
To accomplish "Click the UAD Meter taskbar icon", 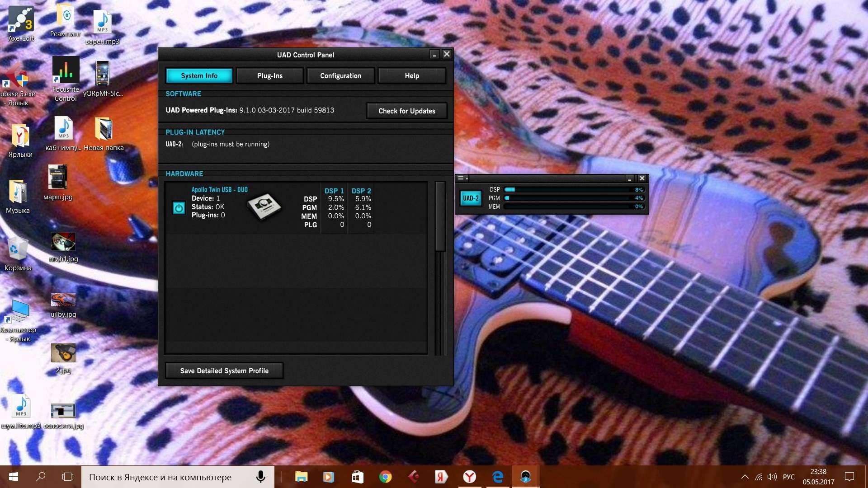I will [x=525, y=477].
